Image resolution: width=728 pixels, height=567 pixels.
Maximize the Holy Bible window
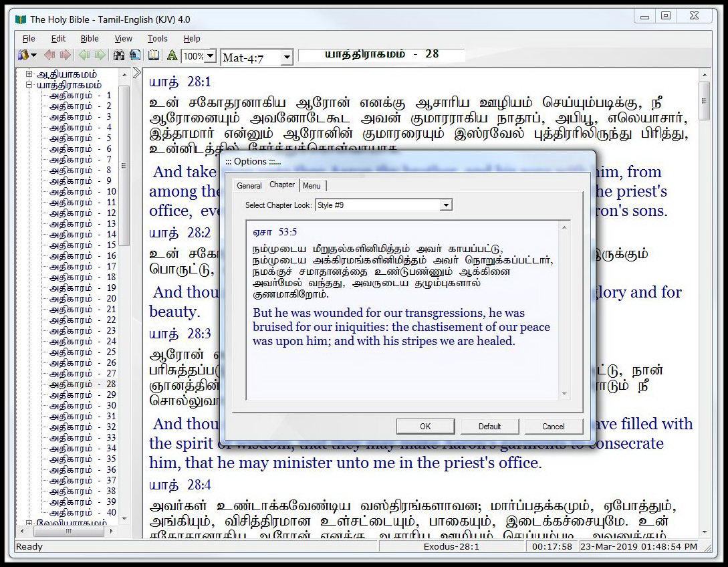[665, 16]
